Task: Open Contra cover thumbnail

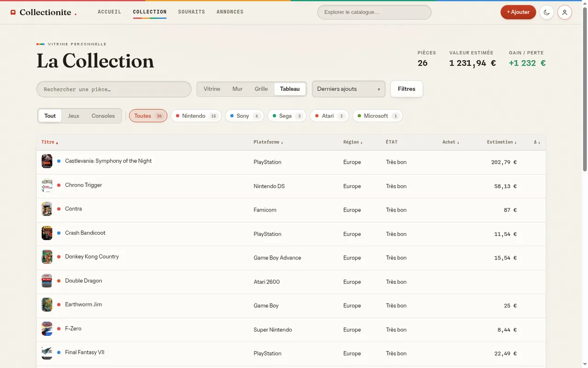Action: (x=47, y=209)
